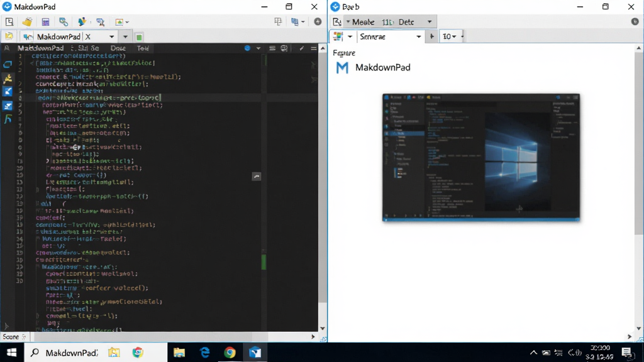Click the editor horizontal scrollbar right arrow
644x362 pixels.
(x=313, y=337)
